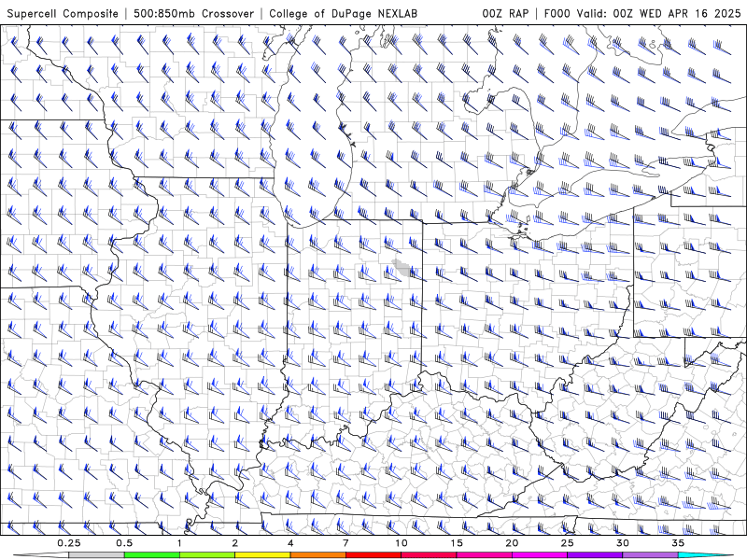Viewport: 747px width, 560px height.
Task: Click the 'College of DuPage NEXLAB' label
Action: coord(343,13)
